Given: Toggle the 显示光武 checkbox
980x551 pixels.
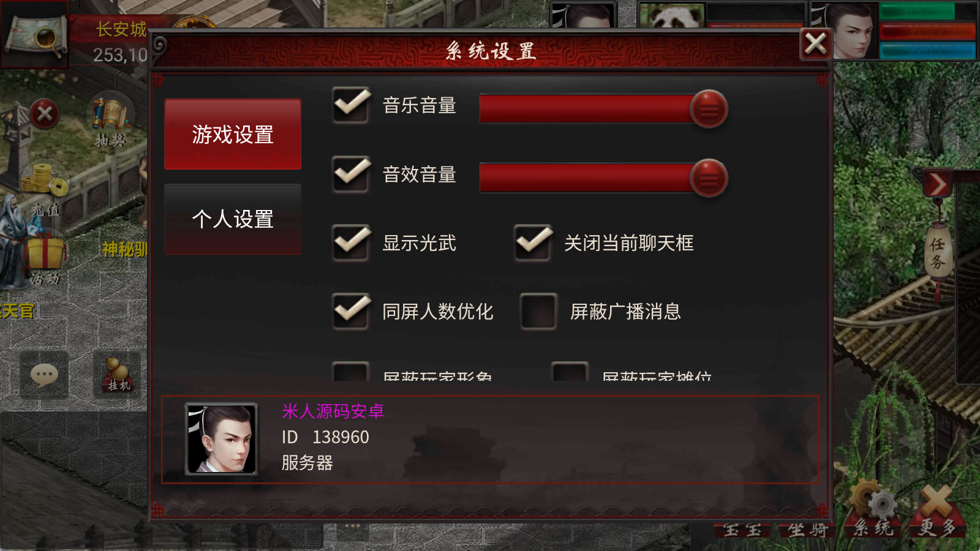Looking at the screenshot, I should [351, 243].
